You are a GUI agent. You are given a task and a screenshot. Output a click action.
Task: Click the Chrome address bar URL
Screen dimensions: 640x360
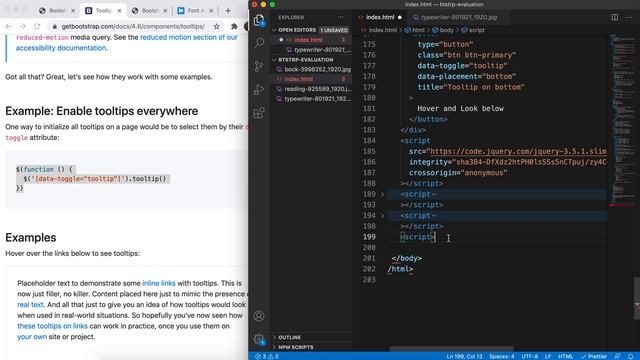[x=133, y=26]
